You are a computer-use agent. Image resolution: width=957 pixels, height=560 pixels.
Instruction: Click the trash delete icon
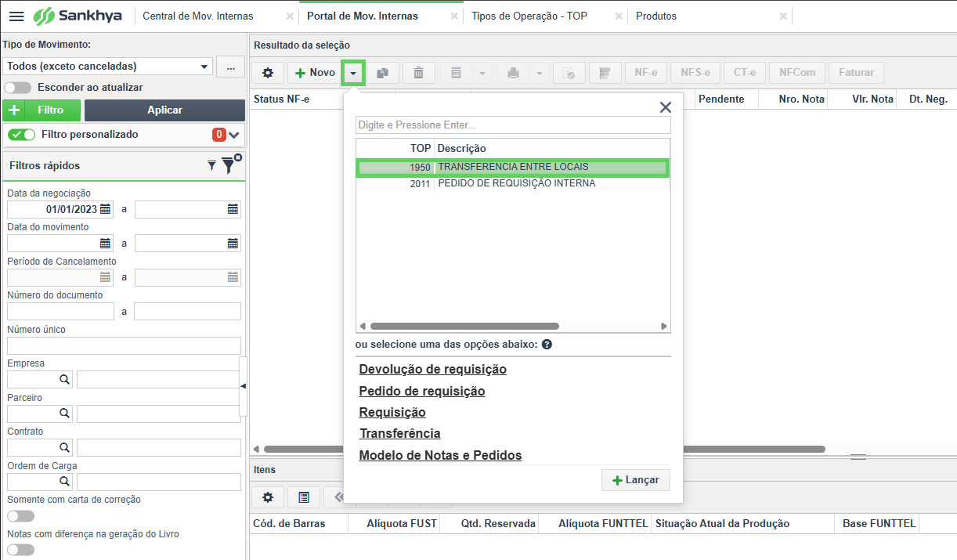(x=419, y=73)
